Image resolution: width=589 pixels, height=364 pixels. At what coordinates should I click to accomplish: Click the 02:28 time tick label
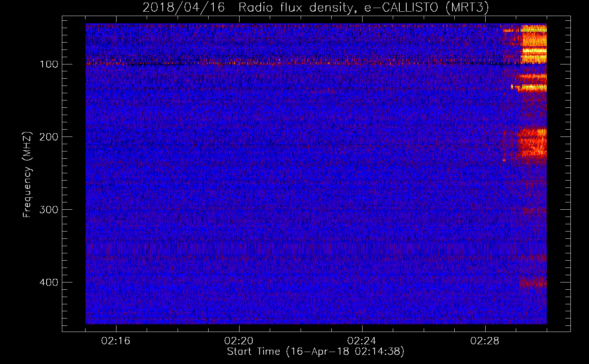pyautogui.click(x=485, y=341)
